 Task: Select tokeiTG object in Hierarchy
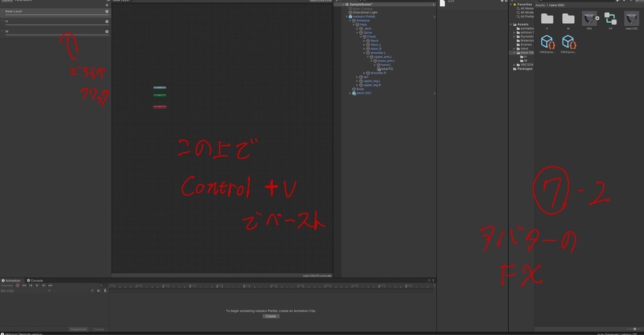click(x=387, y=69)
